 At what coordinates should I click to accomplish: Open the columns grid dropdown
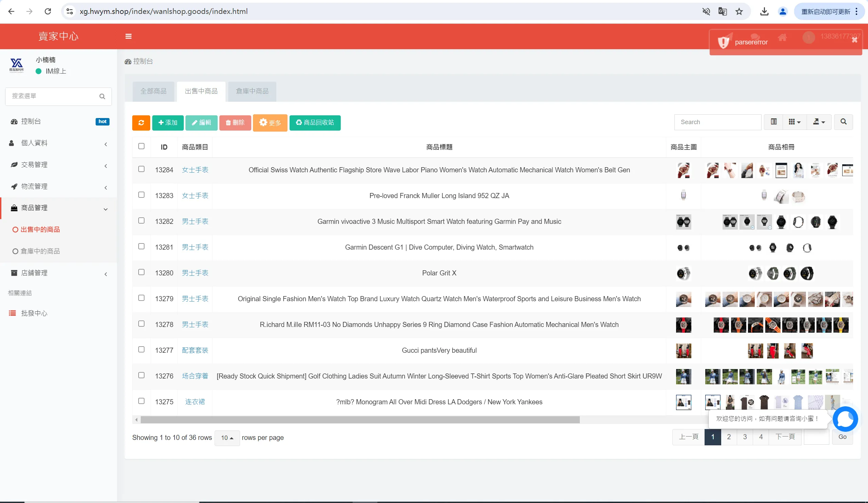click(x=794, y=122)
